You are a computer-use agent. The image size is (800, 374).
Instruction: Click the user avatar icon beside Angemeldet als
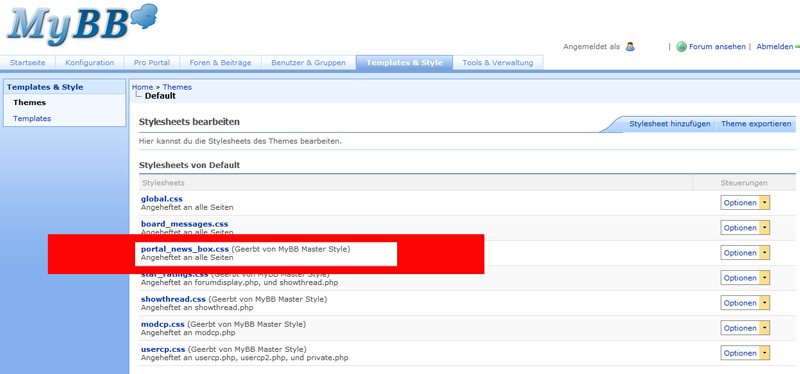coord(630,46)
